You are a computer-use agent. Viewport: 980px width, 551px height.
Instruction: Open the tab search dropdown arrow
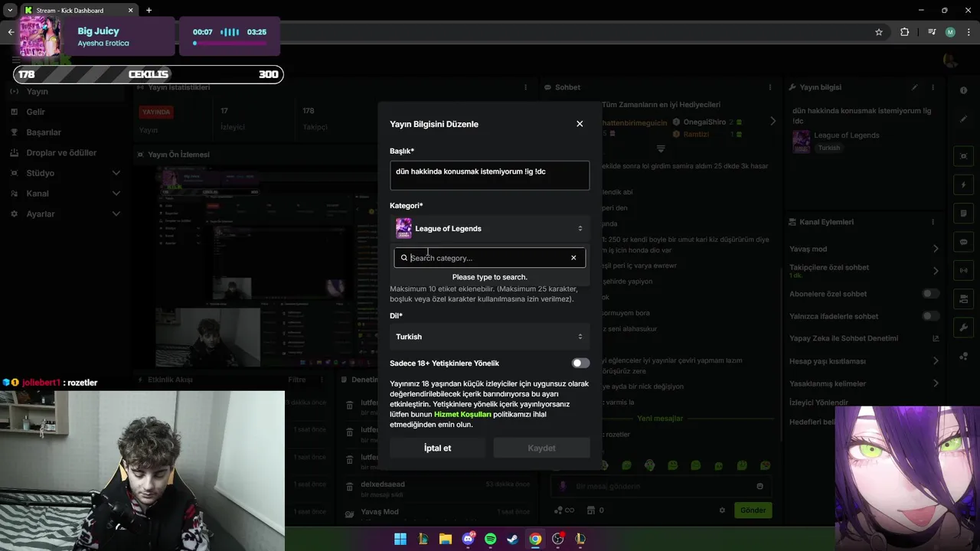point(10,10)
